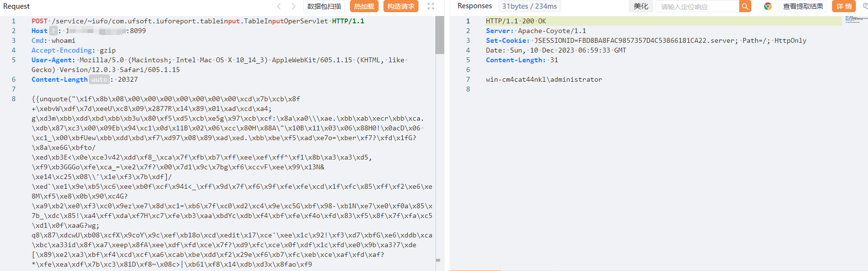Click the Set-Cookie JSESSIONID header line

coord(646,40)
